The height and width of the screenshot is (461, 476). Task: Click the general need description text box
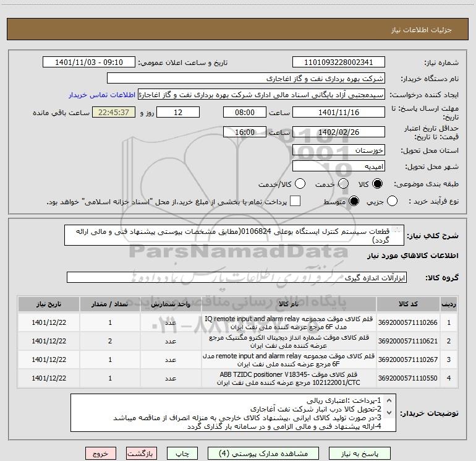click(x=234, y=235)
